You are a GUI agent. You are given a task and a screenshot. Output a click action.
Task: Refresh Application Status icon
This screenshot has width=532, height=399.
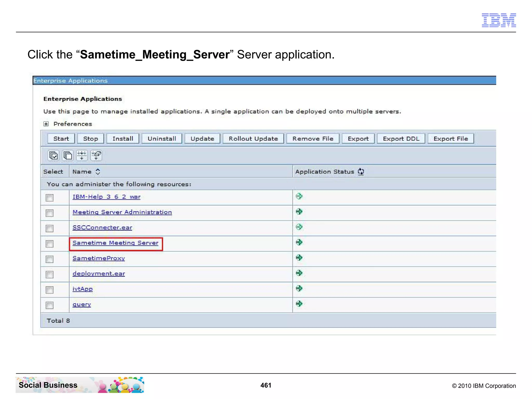(361, 172)
